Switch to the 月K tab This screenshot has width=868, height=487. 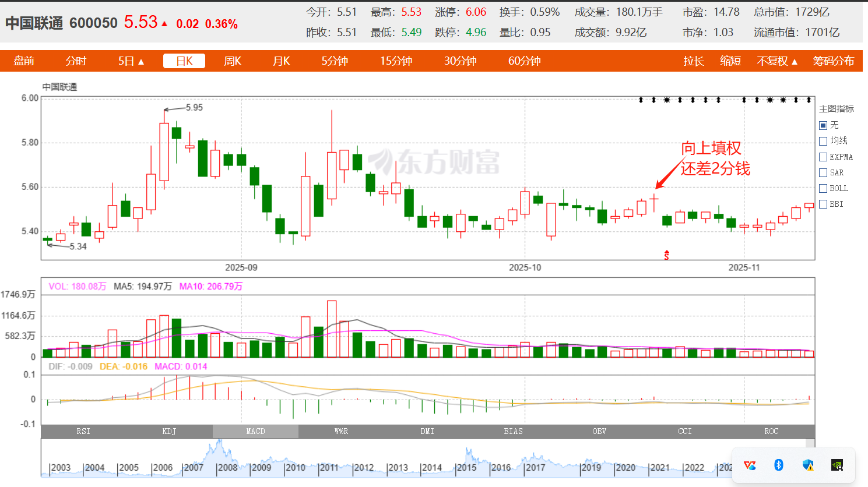click(x=282, y=61)
